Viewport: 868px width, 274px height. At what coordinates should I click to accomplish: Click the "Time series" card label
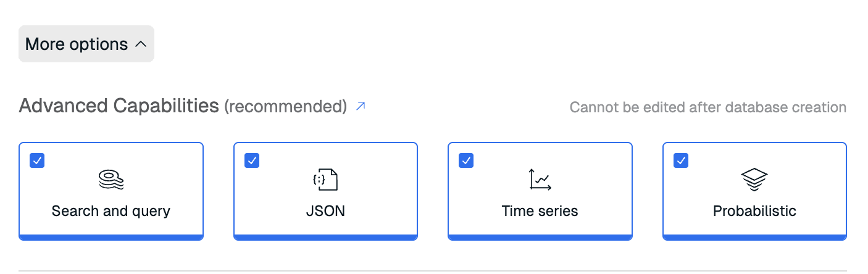[x=540, y=211]
